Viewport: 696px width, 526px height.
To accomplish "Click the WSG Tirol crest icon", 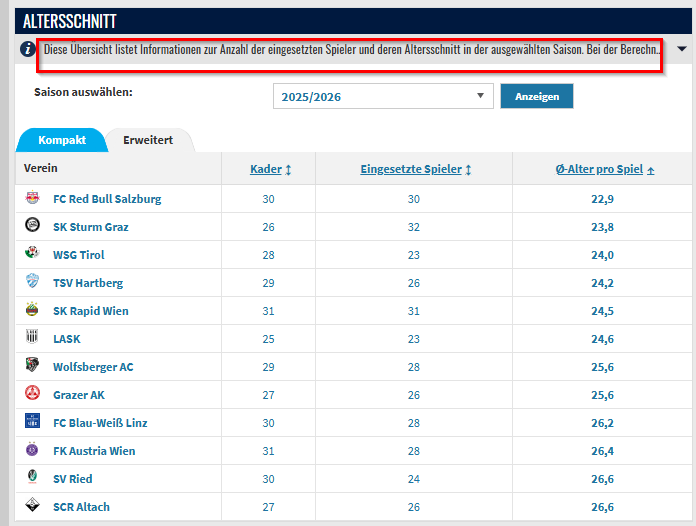I will [x=32, y=254].
